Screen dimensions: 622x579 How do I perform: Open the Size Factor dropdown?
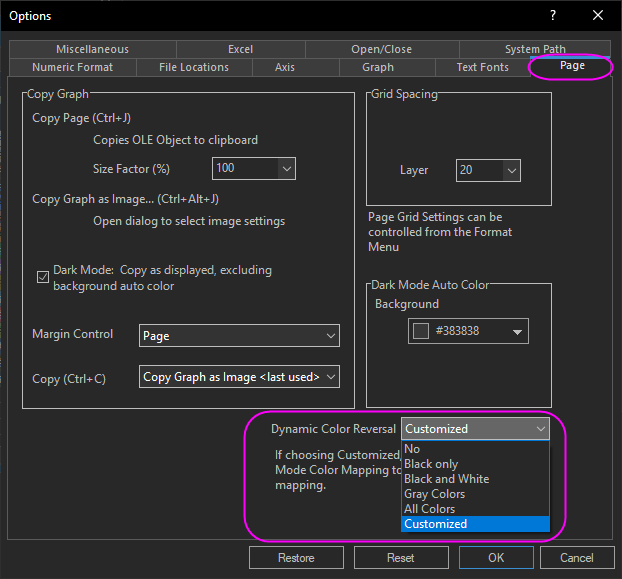(286, 169)
